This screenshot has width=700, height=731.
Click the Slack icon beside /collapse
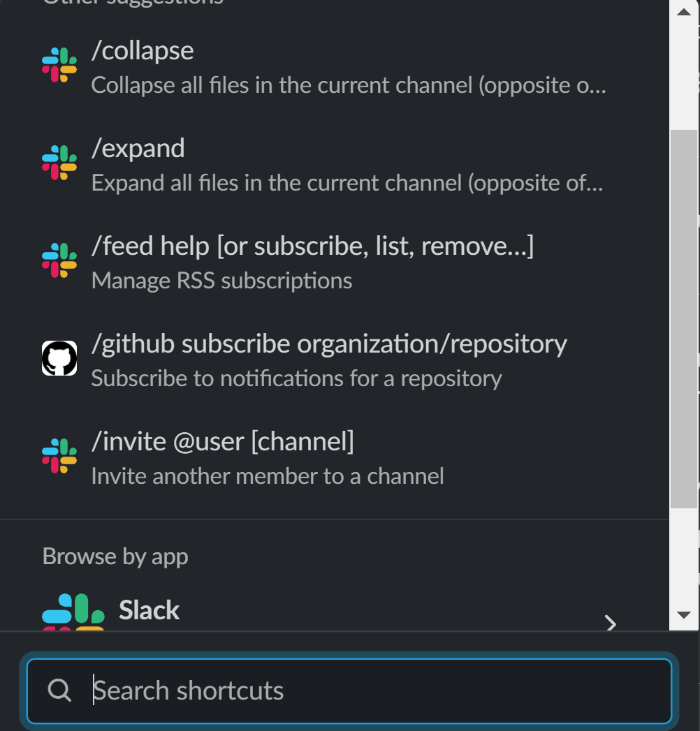[x=59, y=65]
